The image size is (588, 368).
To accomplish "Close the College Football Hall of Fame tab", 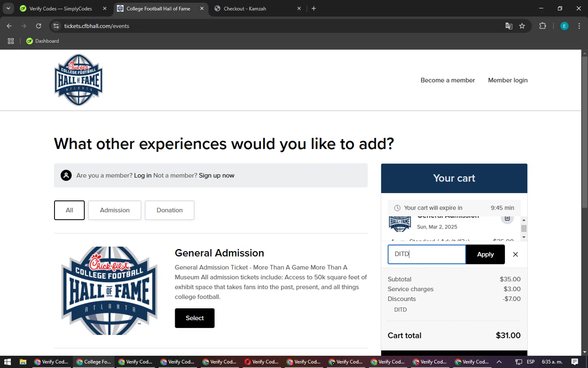I will 202,9.
